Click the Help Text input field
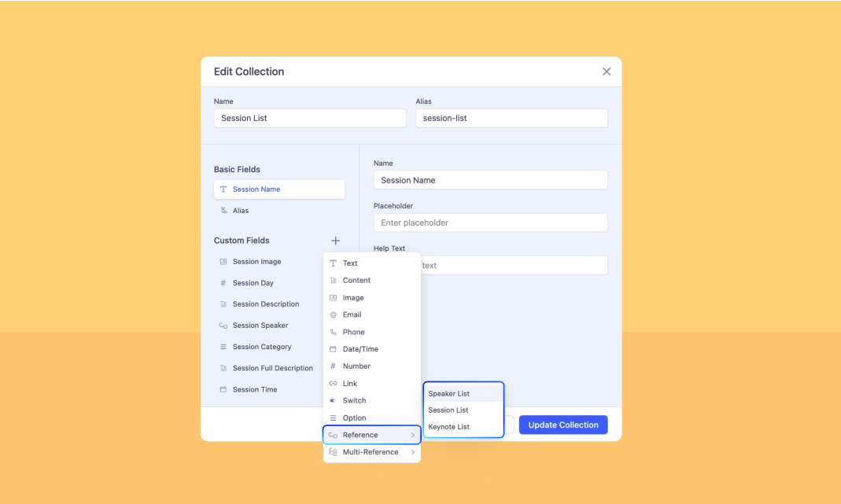Image resolution: width=841 pixels, height=504 pixels. click(x=514, y=266)
